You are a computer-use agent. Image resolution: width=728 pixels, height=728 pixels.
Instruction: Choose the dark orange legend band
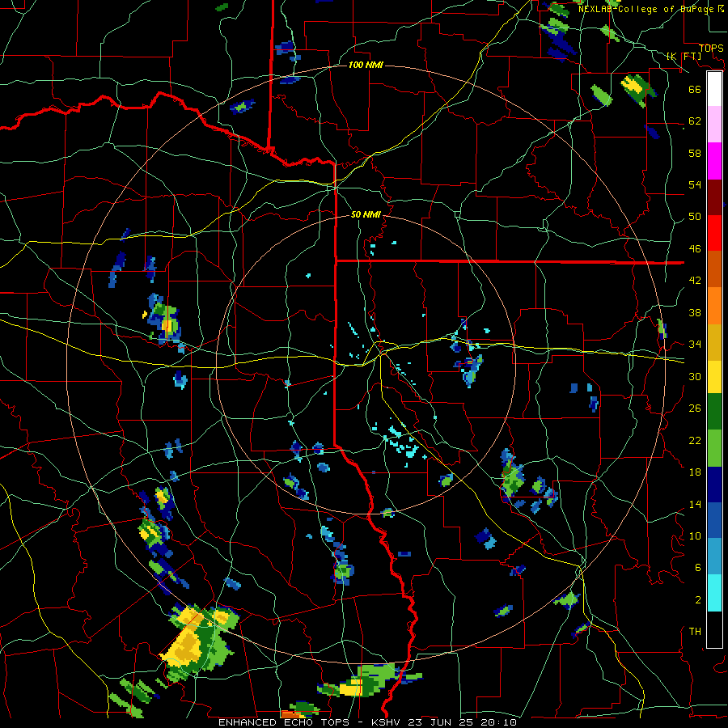pos(714,269)
